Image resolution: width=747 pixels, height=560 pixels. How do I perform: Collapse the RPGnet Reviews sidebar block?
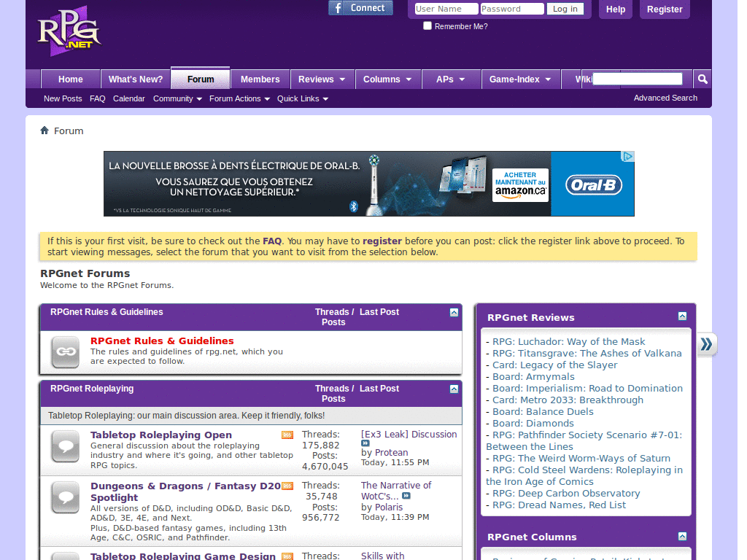tap(682, 316)
